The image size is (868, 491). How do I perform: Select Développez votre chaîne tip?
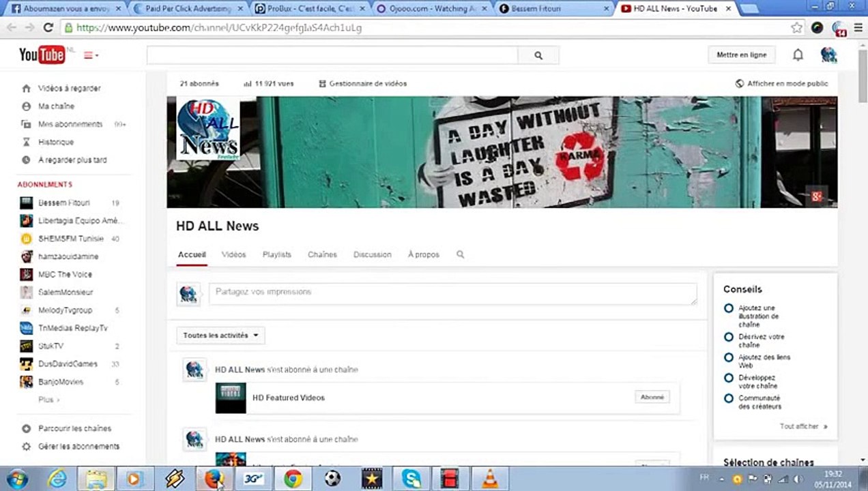click(x=751, y=382)
